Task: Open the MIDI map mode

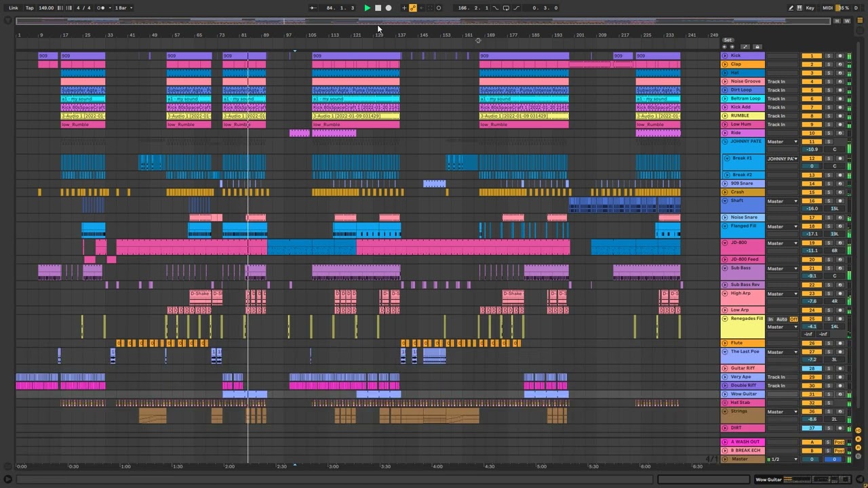Action: tap(827, 8)
